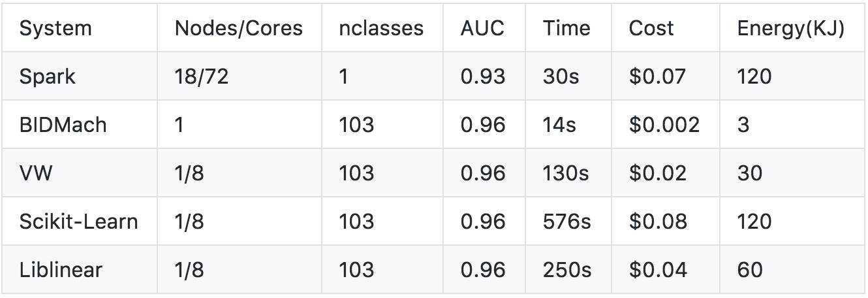Select the Scikit-Learn system cell
The image size is (868, 298).
[x=78, y=222]
